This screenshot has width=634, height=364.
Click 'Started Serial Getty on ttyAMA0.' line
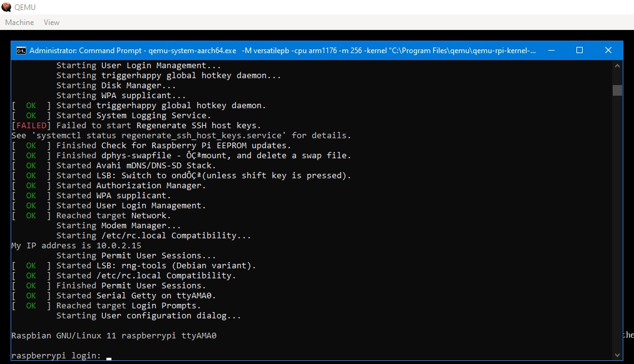pyautogui.click(x=136, y=296)
